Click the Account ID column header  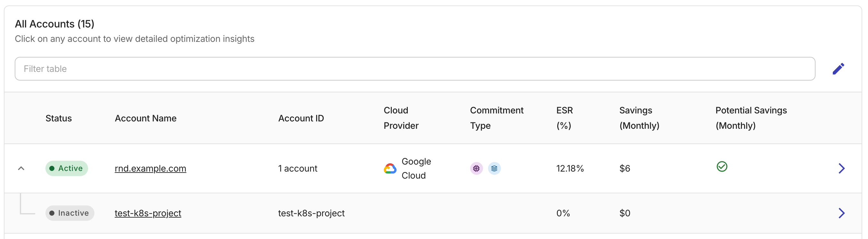point(301,118)
